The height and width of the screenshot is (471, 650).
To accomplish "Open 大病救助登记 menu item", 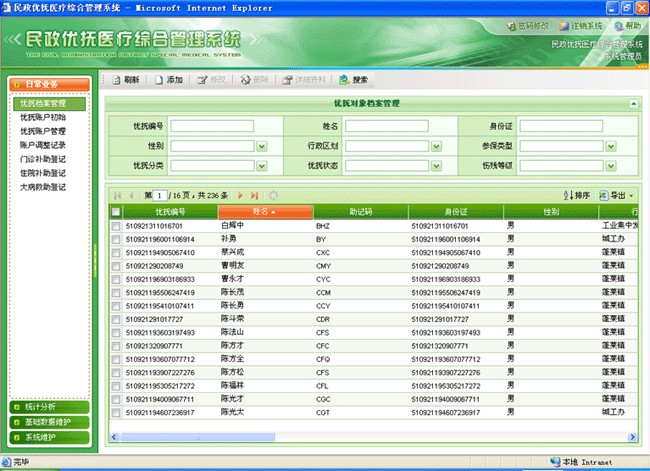I will [x=43, y=187].
